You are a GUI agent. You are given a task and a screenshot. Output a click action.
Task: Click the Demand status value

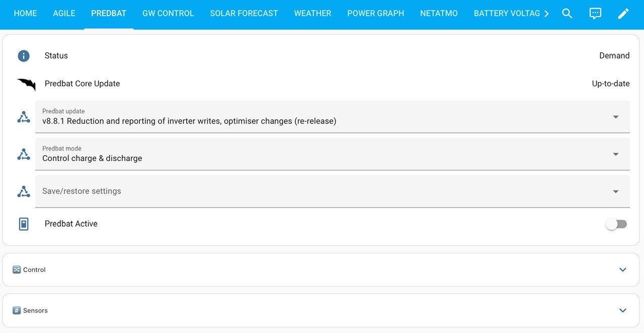(x=614, y=56)
